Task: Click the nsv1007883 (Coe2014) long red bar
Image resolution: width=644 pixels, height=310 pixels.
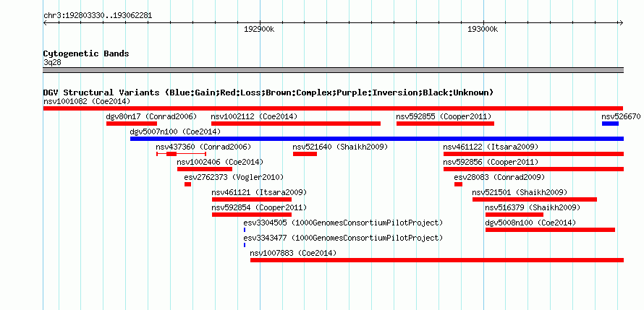Action: (437, 260)
